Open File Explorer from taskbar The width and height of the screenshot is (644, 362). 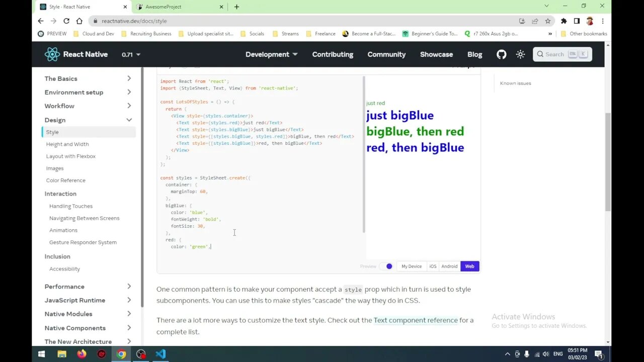point(61,354)
